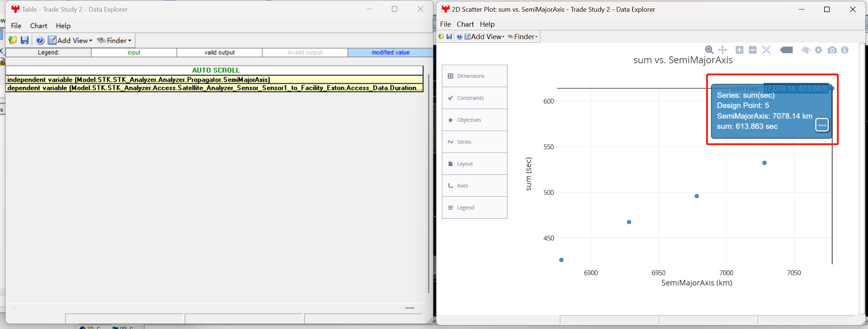This screenshot has height=329, width=868.
Task: Open Add View dropdown in Table window
Action: [x=71, y=40]
